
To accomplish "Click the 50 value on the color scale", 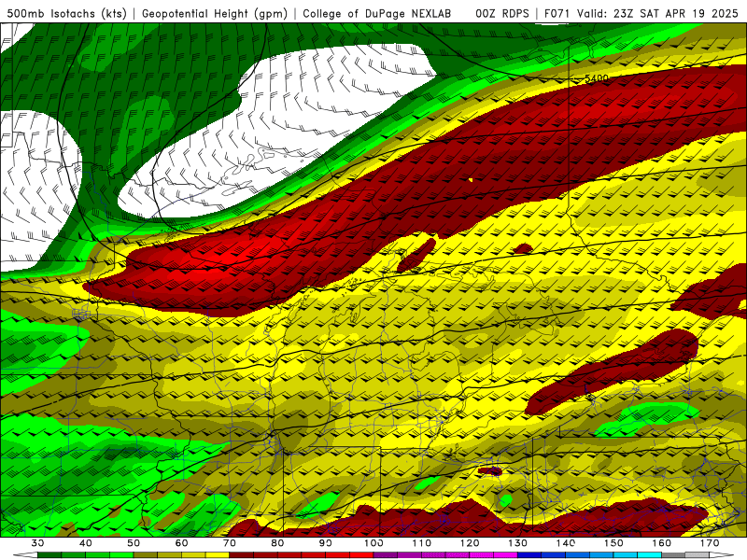I will [x=134, y=543].
